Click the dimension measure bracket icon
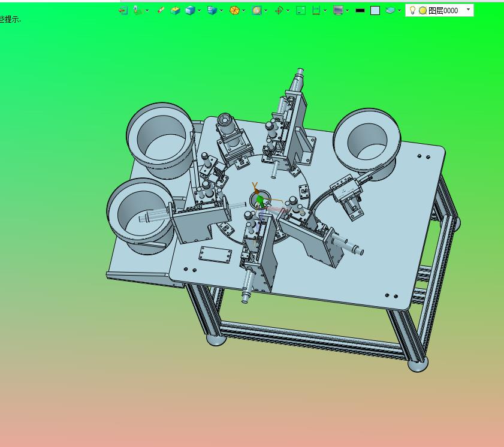 point(316,11)
